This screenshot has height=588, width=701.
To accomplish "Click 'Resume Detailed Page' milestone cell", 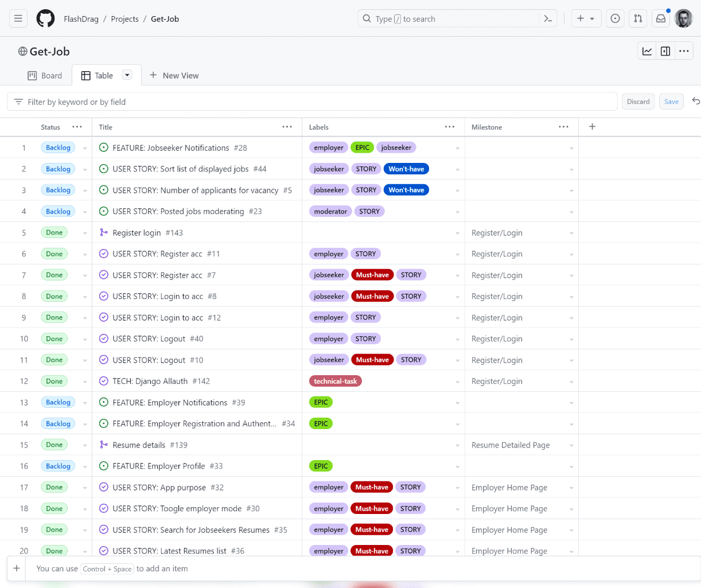I will tap(511, 445).
